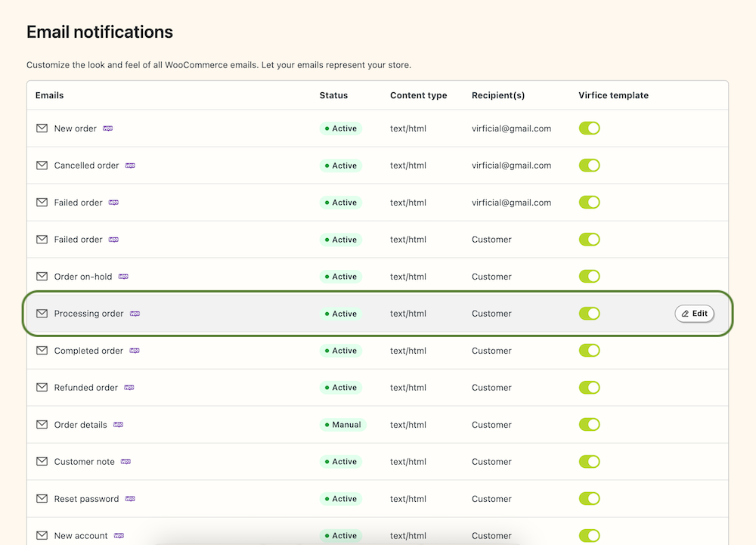
Task: Click the envelope icon beside Refunded order
Action: click(42, 388)
